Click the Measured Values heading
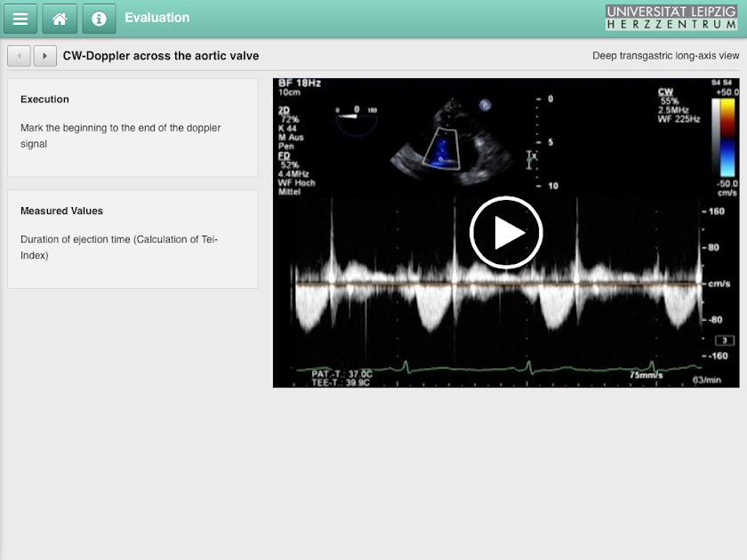 tap(61, 211)
